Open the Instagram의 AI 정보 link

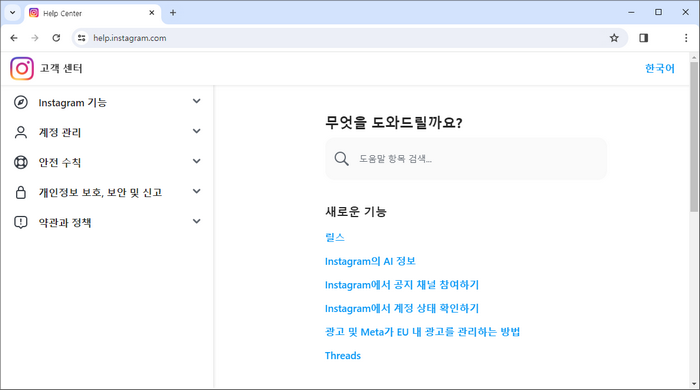(x=370, y=261)
